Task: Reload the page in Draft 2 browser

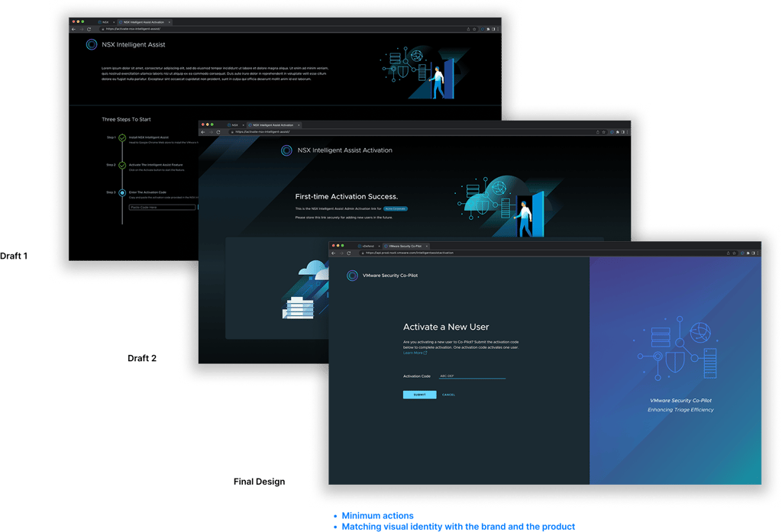Action: coord(218,132)
